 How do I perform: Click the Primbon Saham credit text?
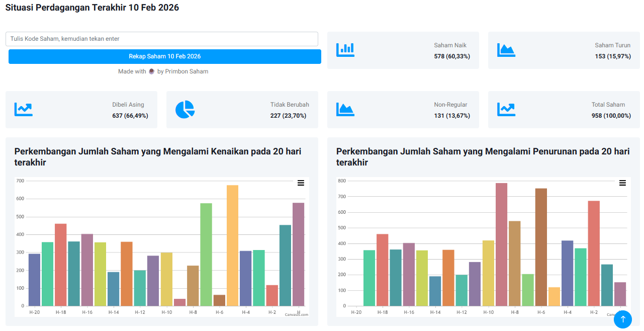click(x=182, y=71)
